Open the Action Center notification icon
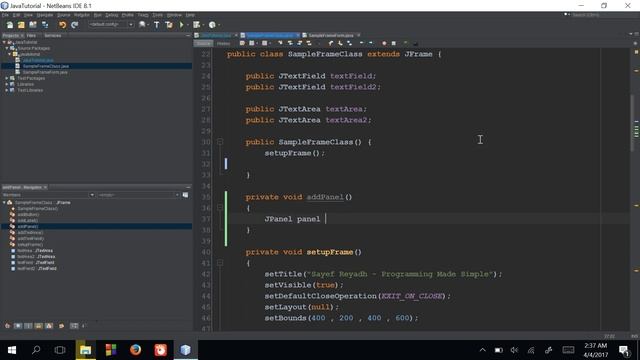This screenshot has height=360, width=640. click(x=624, y=350)
